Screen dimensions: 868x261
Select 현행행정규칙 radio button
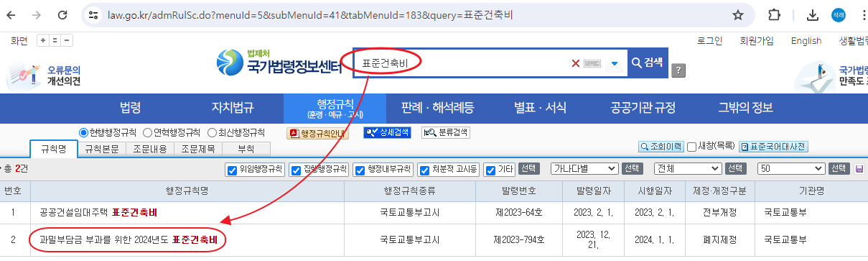pos(84,132)
